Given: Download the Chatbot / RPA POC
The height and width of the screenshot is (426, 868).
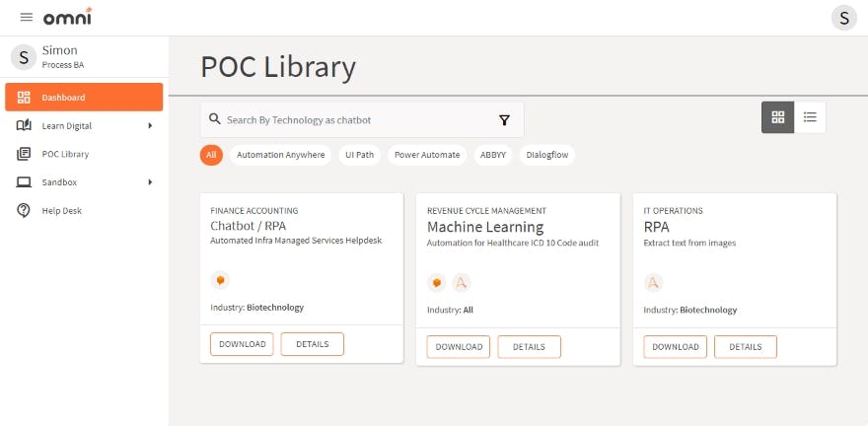Looking at the screenshot, I should 242,344.
